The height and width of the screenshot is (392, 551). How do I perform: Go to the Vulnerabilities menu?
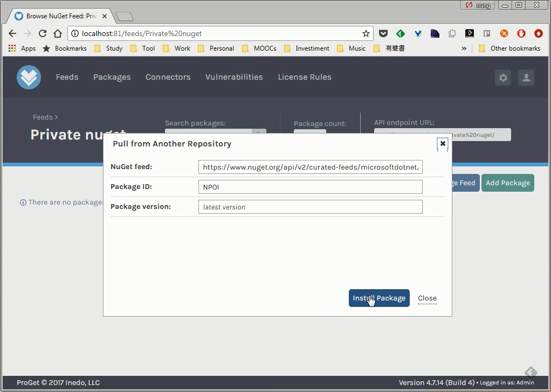point(234,77)
